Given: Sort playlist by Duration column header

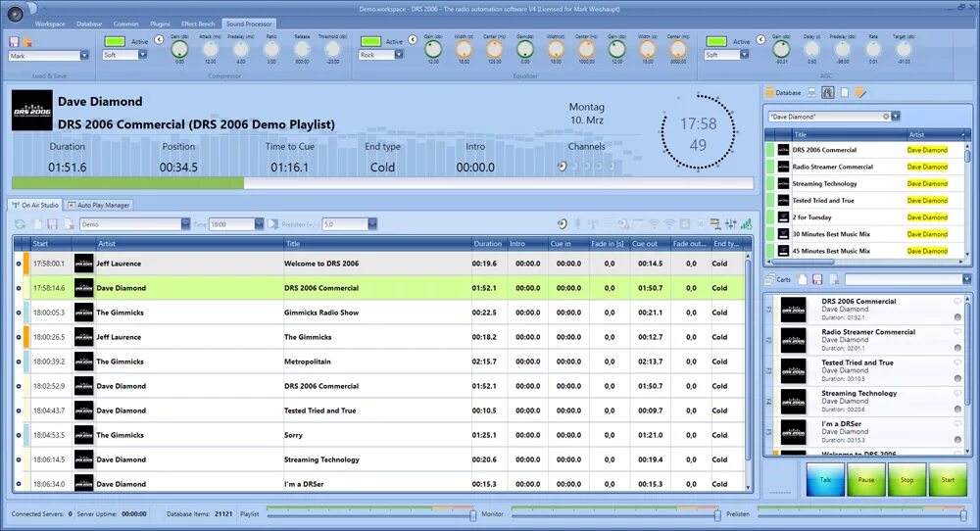Looking at the screenshot, I should point(488,244).
